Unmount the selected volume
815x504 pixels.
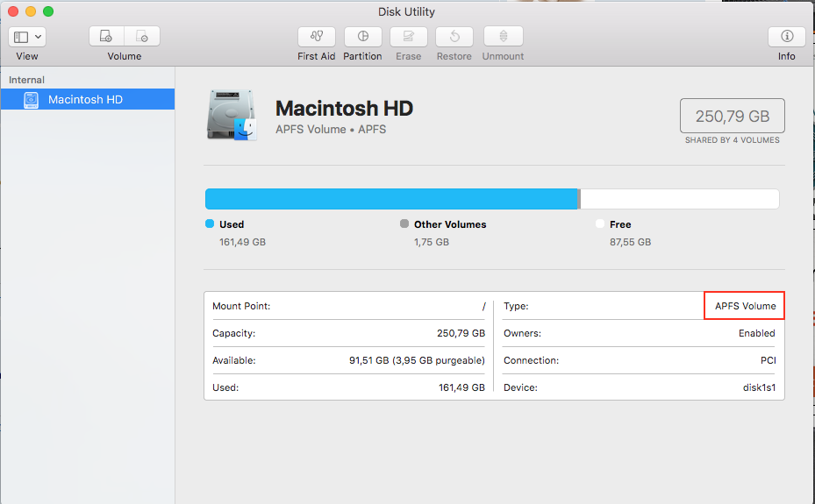pos(503,37)
